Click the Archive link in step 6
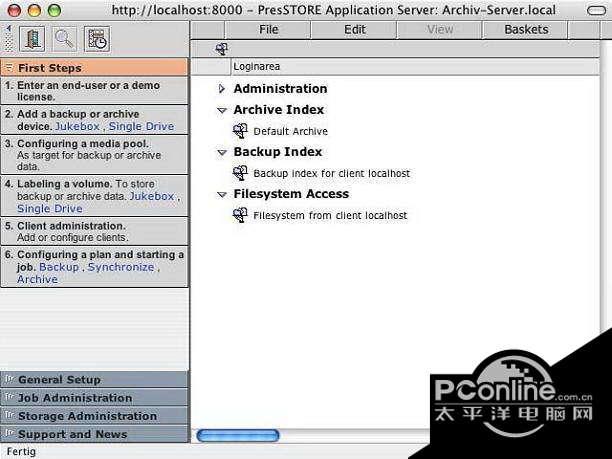 [x=37, y=279]
